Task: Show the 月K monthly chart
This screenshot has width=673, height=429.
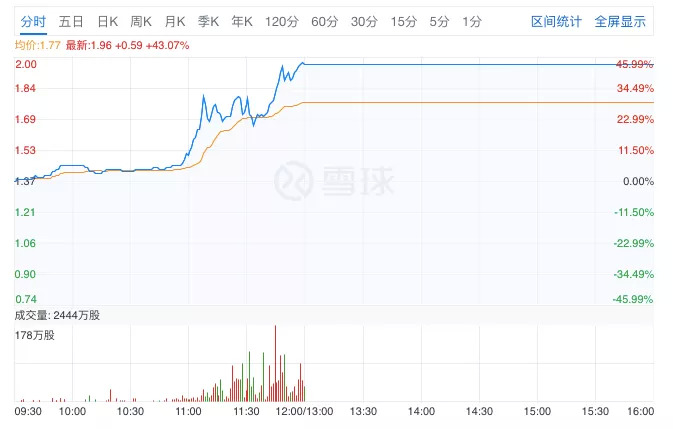Action: [175, 21]
